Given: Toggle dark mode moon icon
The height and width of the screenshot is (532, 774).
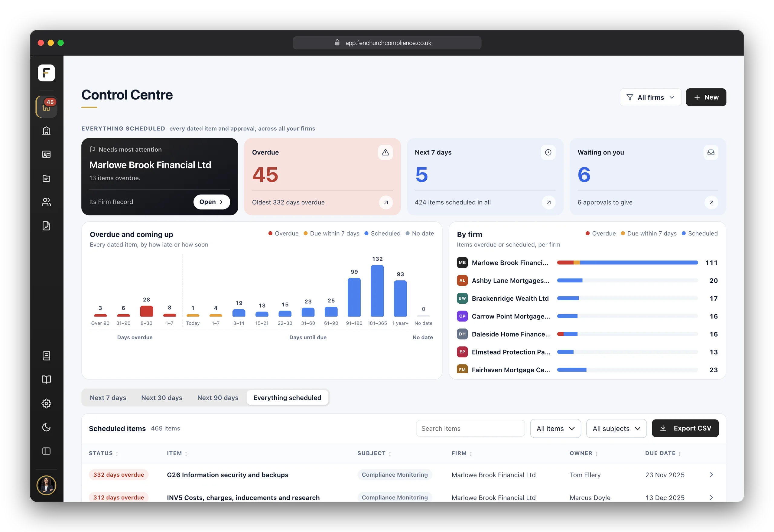Looking at the screenshot, I should tap(46, 427).
